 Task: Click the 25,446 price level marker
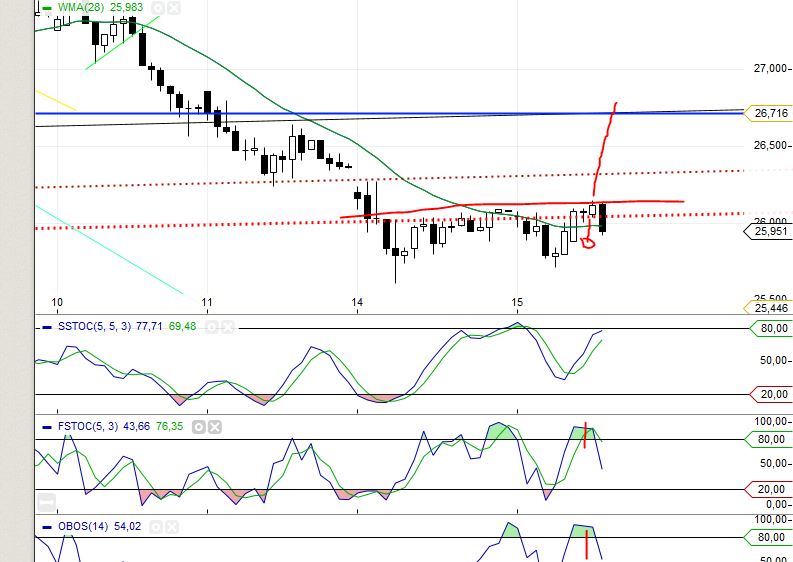click(x=768, y=308)
